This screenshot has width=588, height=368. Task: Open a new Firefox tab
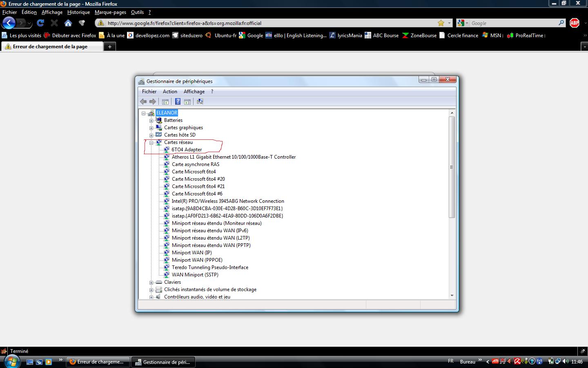[x=109, y=47]
